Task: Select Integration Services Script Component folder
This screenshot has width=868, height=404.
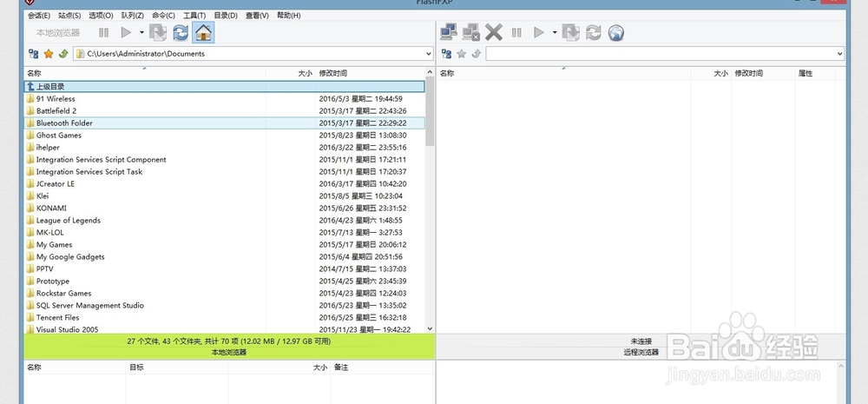Action: coord(225,160)
